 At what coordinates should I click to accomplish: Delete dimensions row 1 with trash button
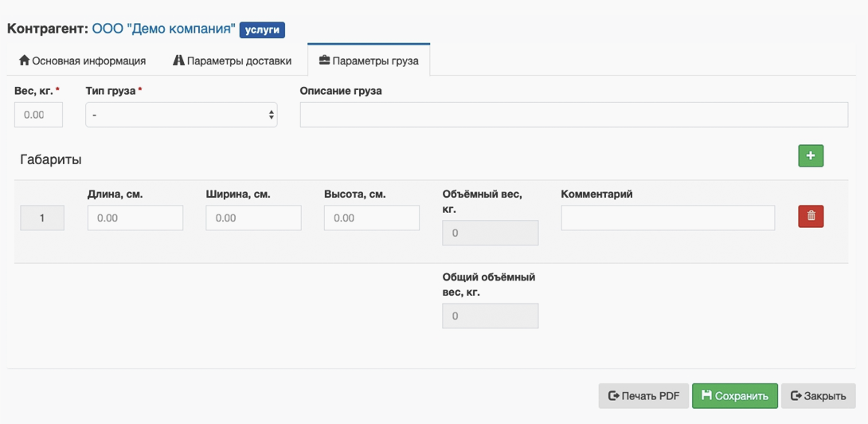[x=811, y=216]
